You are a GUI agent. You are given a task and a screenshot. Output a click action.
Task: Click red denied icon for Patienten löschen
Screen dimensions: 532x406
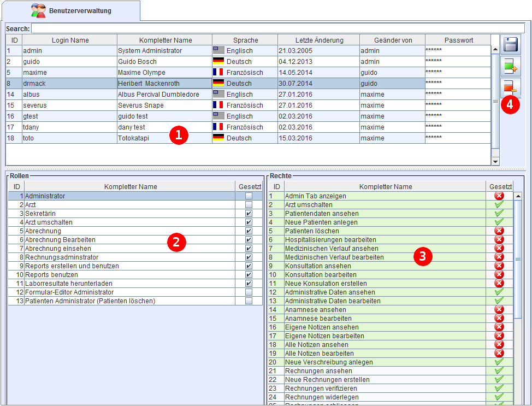499,231
